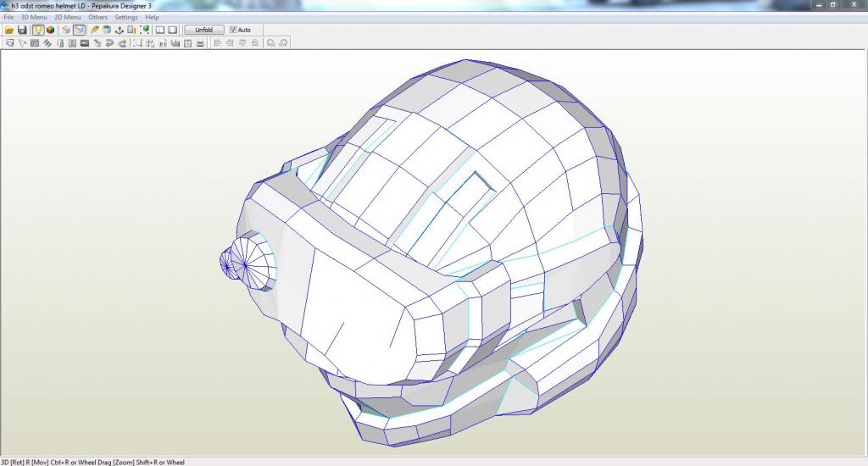This screenshot has width=868, height=466.
Task: Click the greyed align-bottom icon
Action: point(254,43)
